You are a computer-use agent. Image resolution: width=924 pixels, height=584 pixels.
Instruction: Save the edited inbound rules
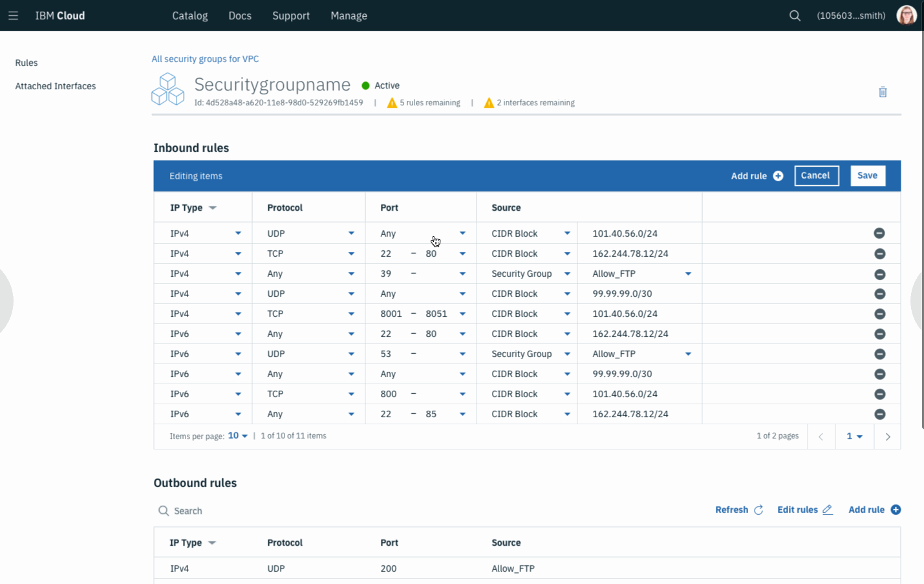[868, 176]
